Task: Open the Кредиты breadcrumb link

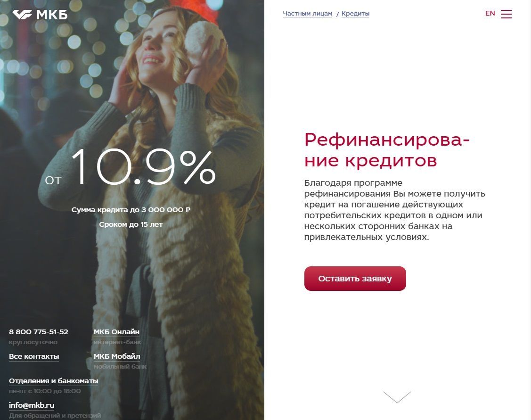Action: tap(355, 14)
